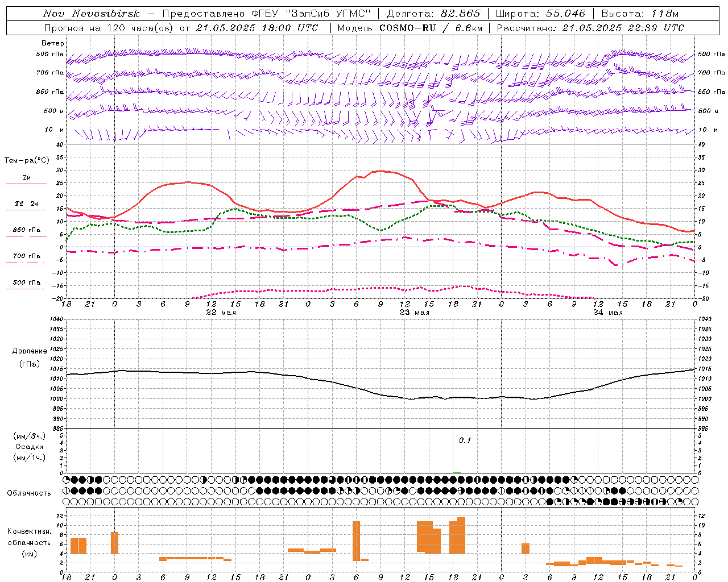Click the 'Модель COSMO-RU / 6.6км' text
728x582 pixels.
[409, 28]
